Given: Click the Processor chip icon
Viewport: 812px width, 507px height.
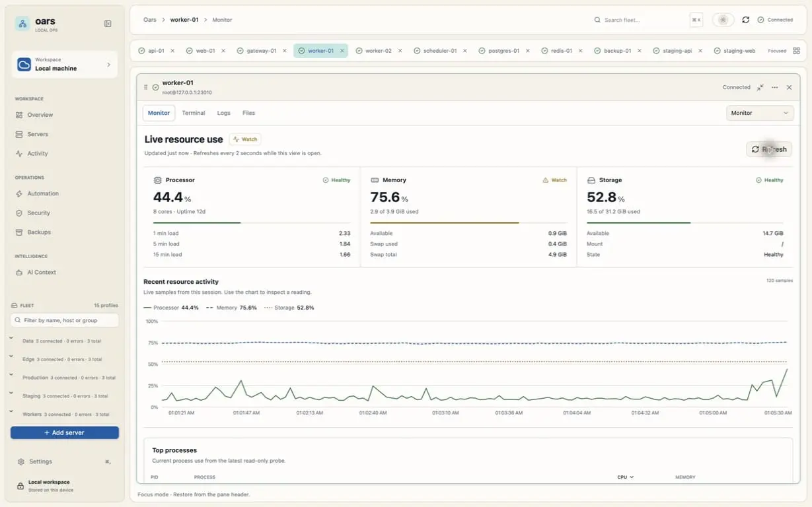Looking at the screenshot, I should point(157,180).
